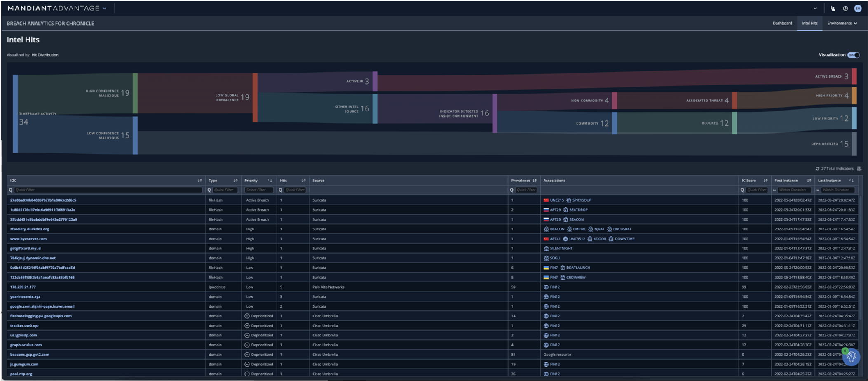Click the flag icon beside UNC215

546,200
